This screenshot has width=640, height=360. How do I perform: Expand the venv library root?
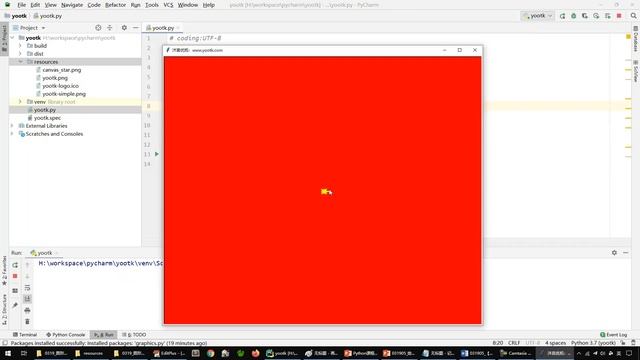pyautogui.click(x=20, y=102)
